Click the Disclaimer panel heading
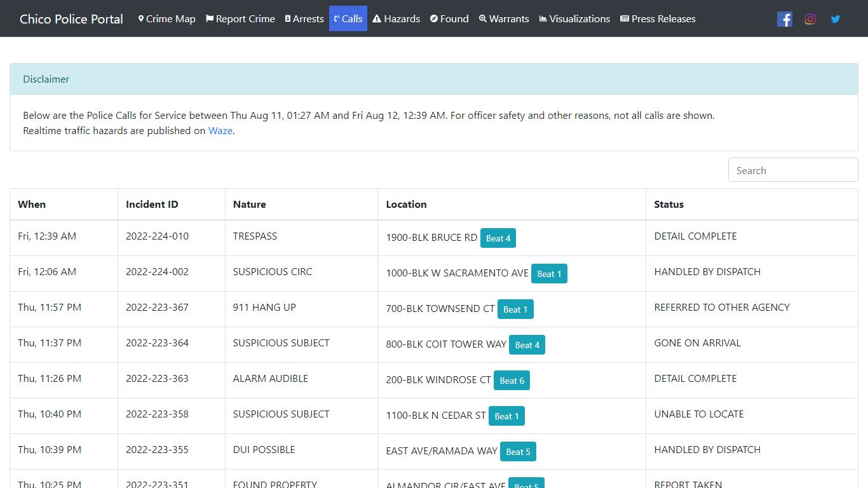This screenshot has width=868, height=488. pyautogui.click(x=434, y=79)
